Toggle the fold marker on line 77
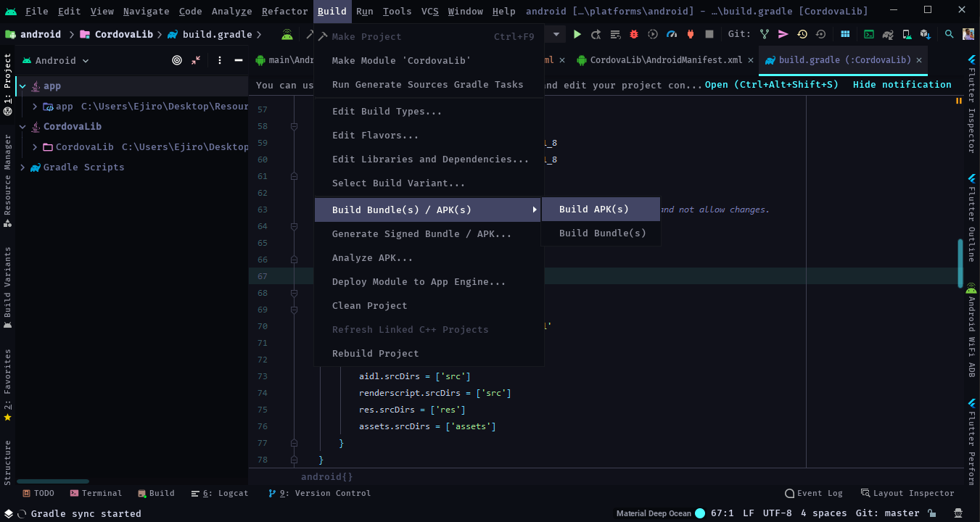The width and height of the screenshot is (980, 522). click(x=294, y=443)
